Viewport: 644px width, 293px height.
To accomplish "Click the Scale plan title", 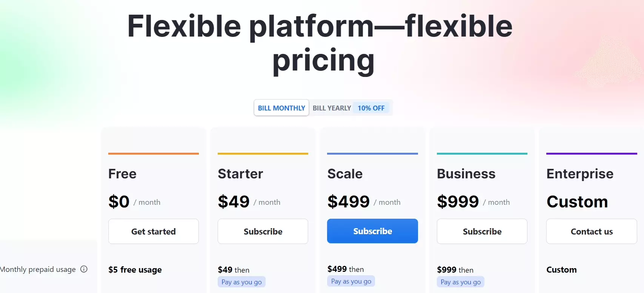I will [345, 174].
